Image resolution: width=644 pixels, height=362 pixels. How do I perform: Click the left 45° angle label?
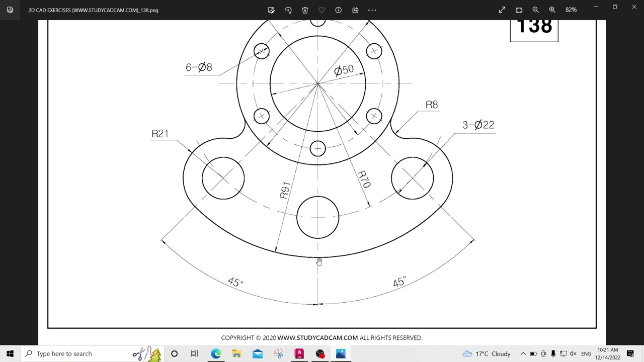coord(235,282)
